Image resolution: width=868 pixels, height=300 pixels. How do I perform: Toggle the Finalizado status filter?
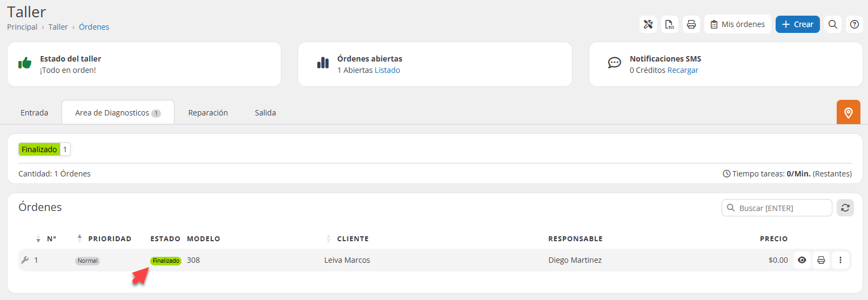coord(39,149)
